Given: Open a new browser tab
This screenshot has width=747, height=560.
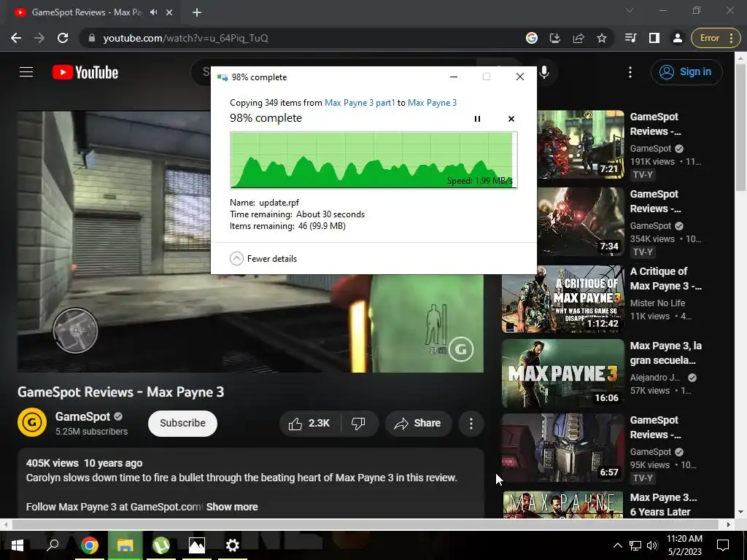Looking at the screenshot, I should click(x=197, y=12).
